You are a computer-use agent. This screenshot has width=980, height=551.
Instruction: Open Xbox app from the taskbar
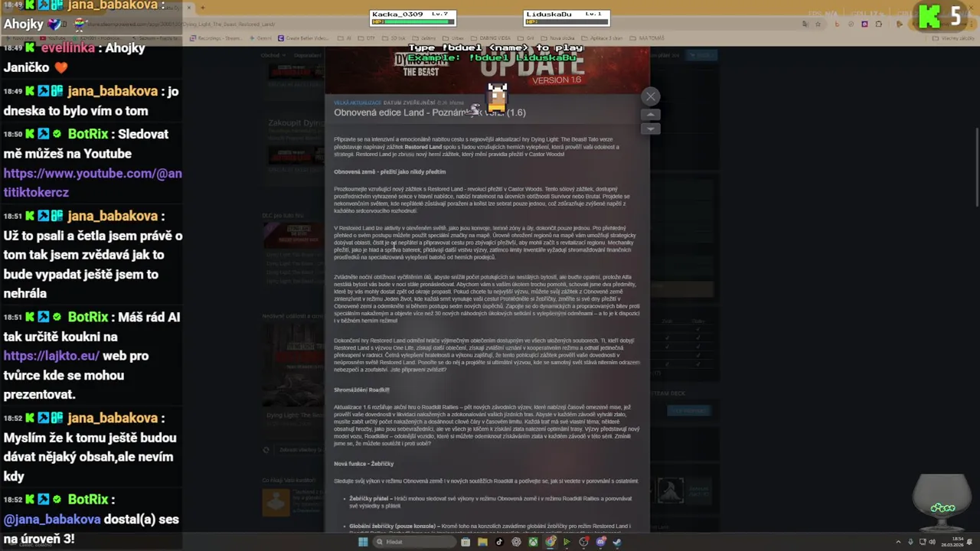(533, 542)
